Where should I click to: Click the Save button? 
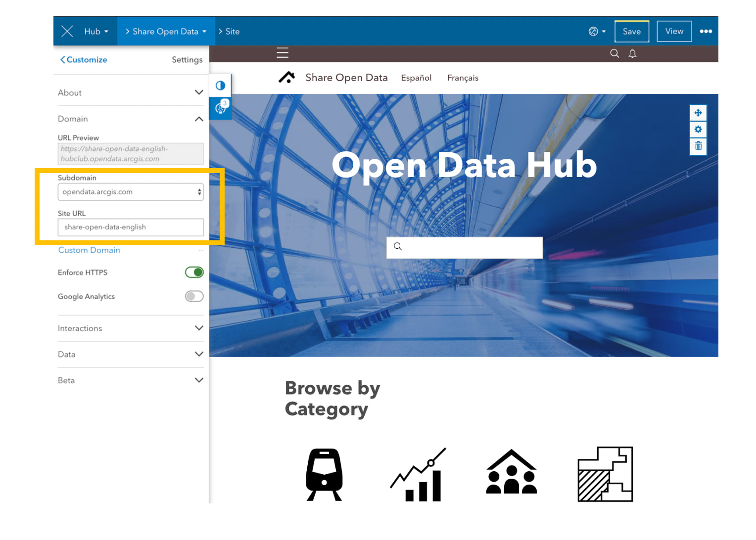[632, 31]
